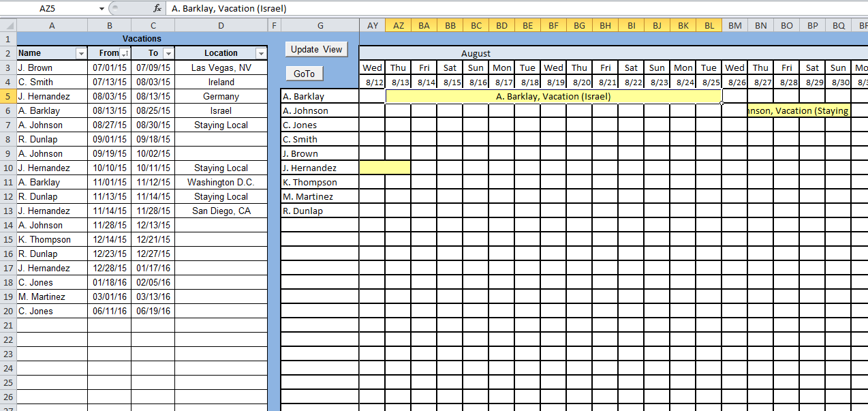Open the To column filter dropdown
Viewport: 868px width, 411px height.
(168, 52)
